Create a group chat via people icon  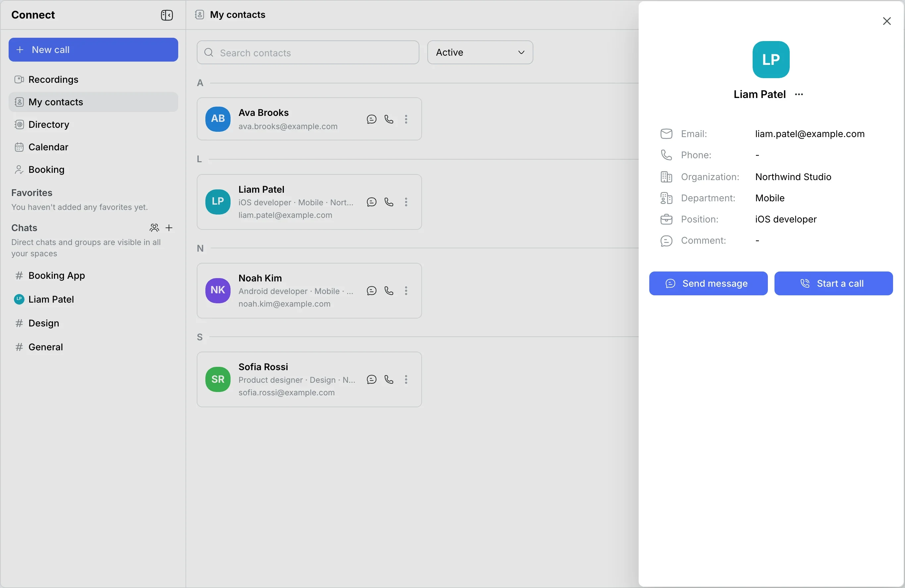[x=154, y=228]
